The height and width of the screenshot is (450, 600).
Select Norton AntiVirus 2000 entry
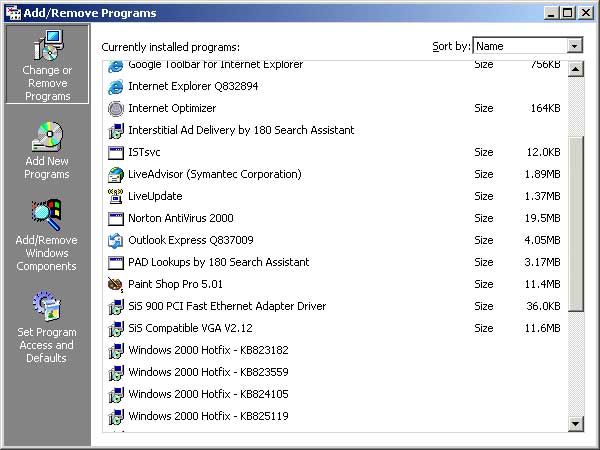(335, 218)
